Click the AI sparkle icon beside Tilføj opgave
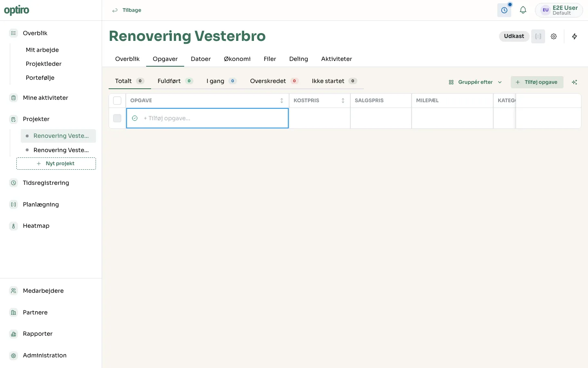Screen dimensions: 588x368 [x=575, y=82]
